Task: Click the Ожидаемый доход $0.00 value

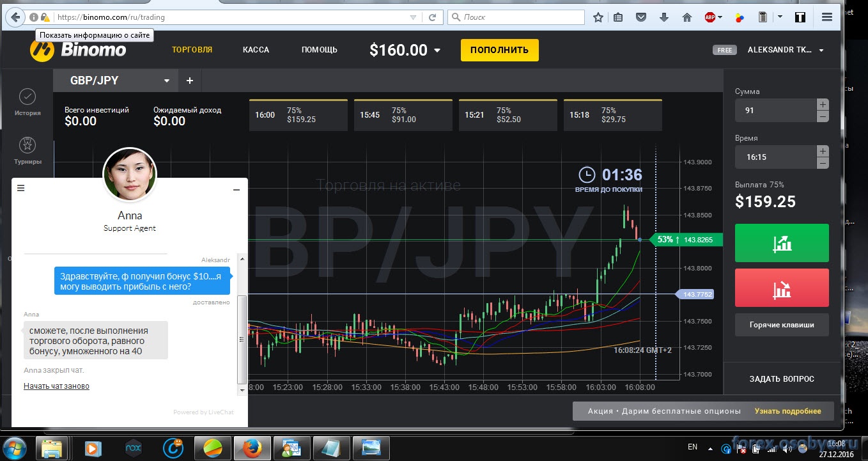Action: 169,121
